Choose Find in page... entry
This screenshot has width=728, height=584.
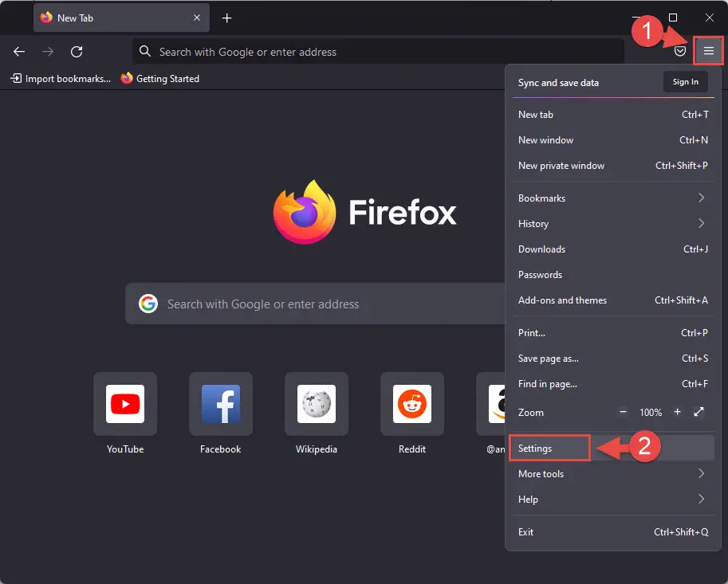click(x=613, y=383)
